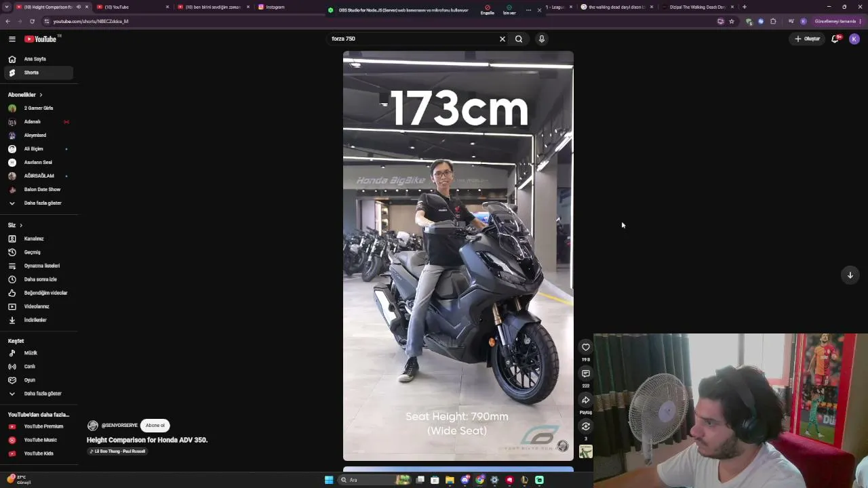Viewport: 868px width, 488px height.
Task: Open the SENYORSERYE channel avatar
Action: 93,426
